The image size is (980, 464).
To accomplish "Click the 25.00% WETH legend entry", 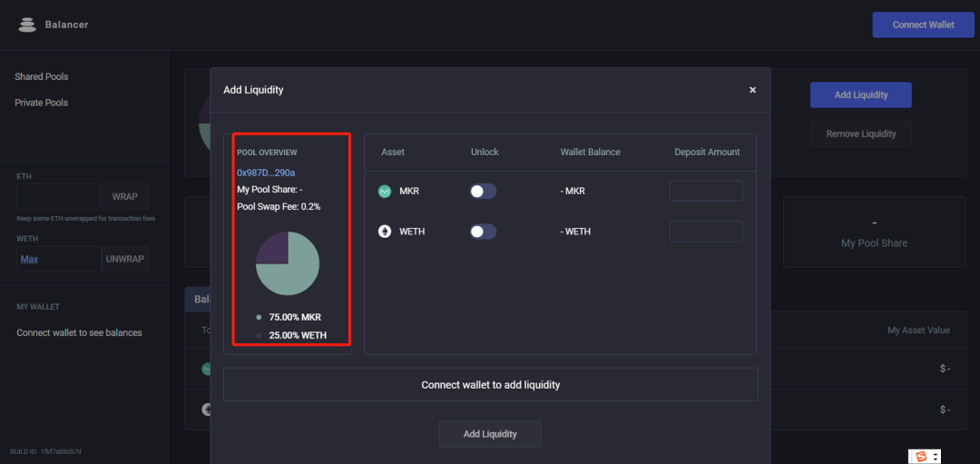I will (291, 335).
